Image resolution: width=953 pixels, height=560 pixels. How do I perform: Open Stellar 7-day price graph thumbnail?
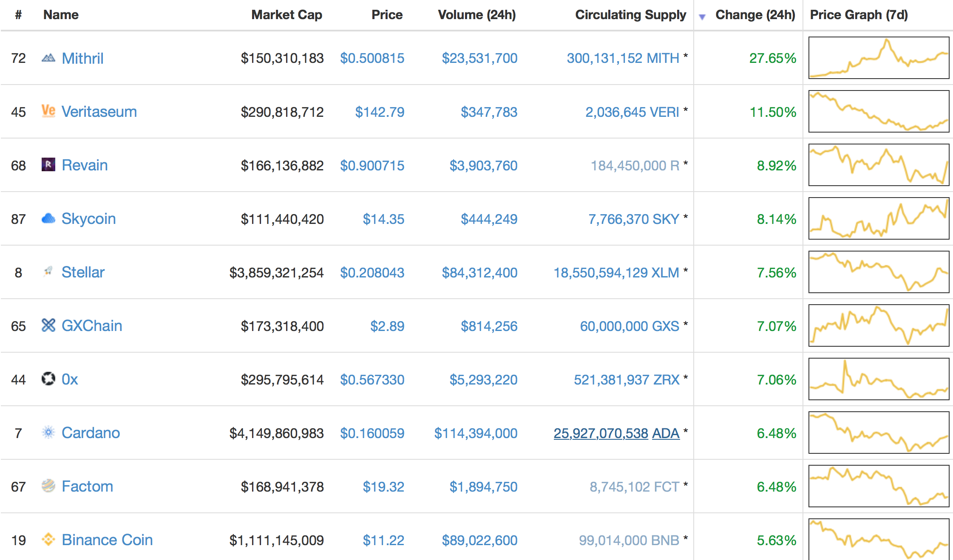pyautogui.click(x=879, y=272)
